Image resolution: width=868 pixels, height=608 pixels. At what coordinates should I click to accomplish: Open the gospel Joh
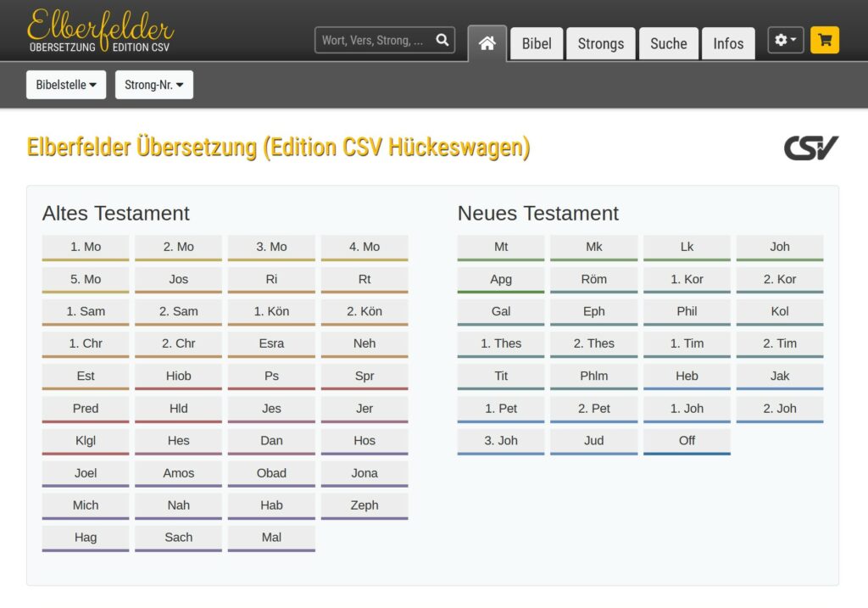[780, 248]
